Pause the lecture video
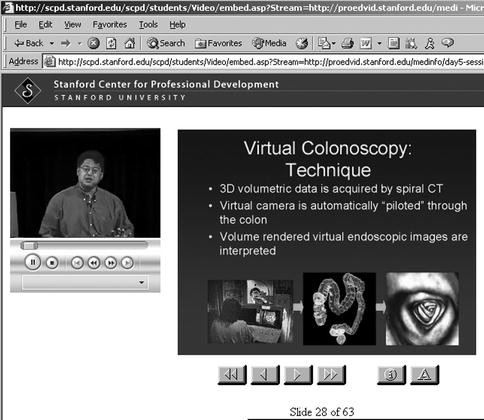 (x=33, y=262)
